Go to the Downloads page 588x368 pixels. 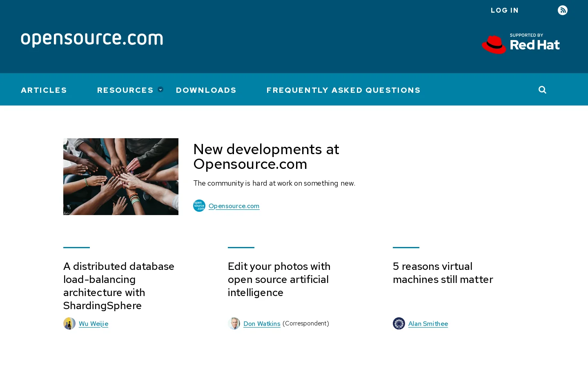(x=206, y=90)
